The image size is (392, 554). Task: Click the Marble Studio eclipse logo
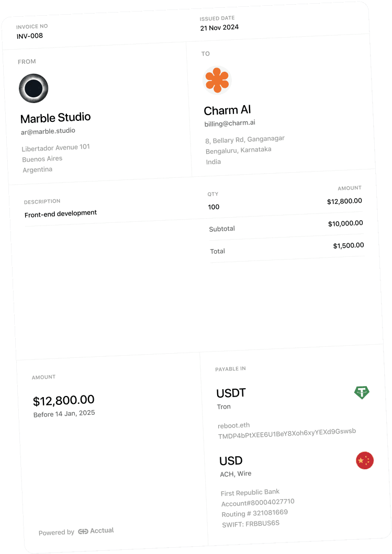(33, 88)
